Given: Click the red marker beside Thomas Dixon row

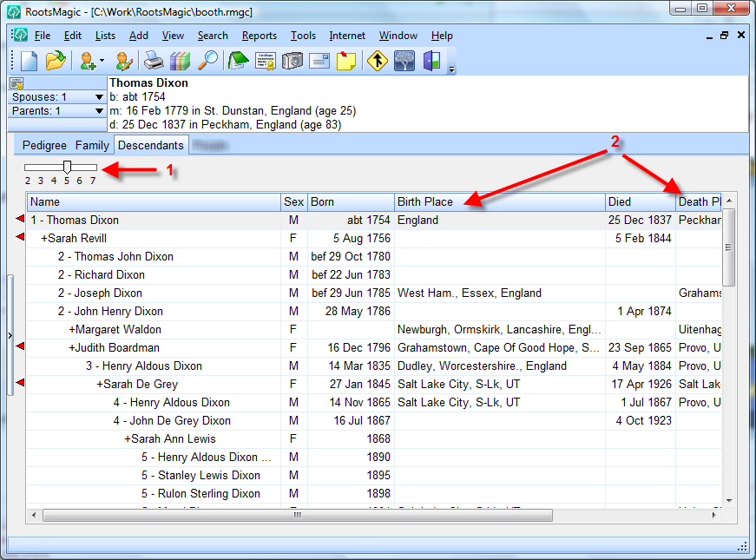Looking at the screenshot, I should pyautogui.click(x=20, y=219).
